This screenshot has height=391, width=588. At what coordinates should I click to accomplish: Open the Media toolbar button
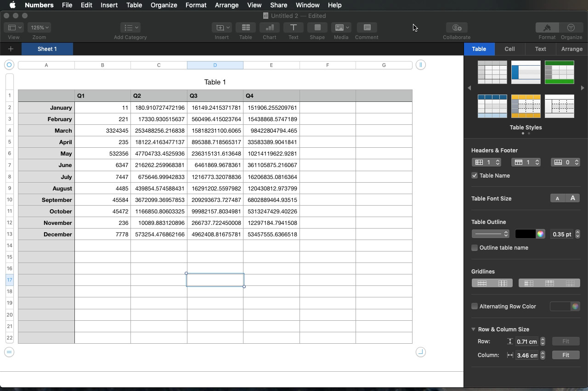coord(341,28)
